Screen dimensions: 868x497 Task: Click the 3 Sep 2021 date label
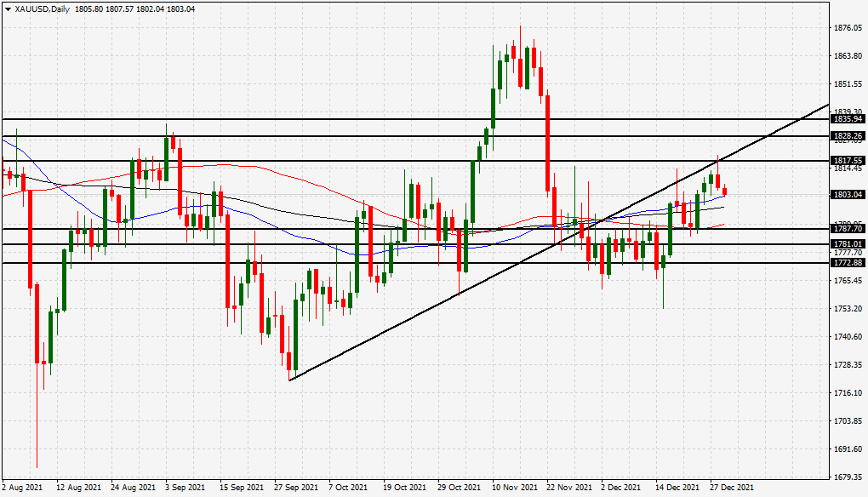tap(185, 488)
